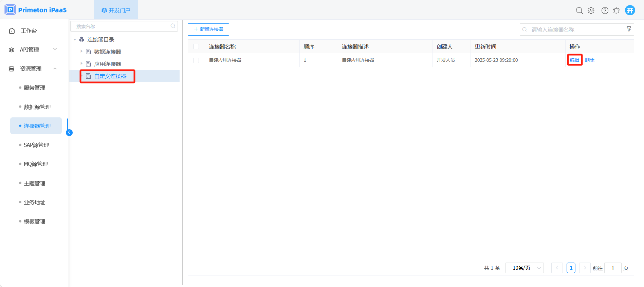Open the 10条/页 page size dropdown
Image resolution: width=644 pixels, height=287 pixels.
pyautogui.click(x=525, y=268)
